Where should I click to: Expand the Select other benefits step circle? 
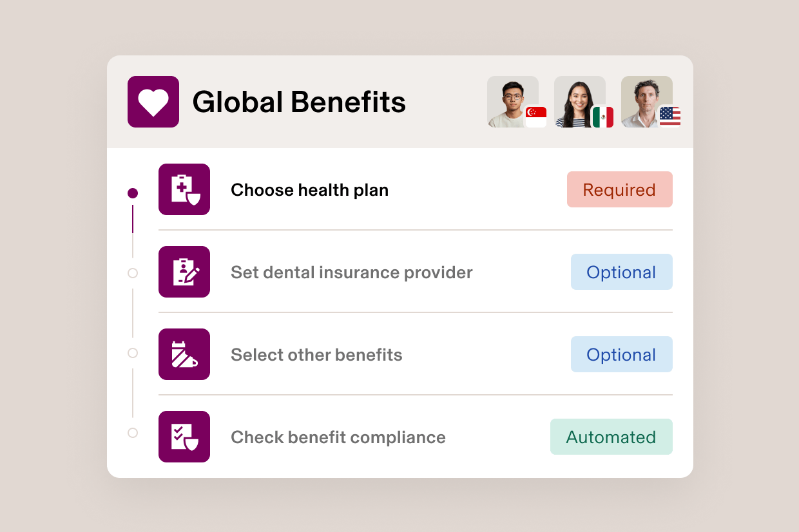tap(133, 353)
